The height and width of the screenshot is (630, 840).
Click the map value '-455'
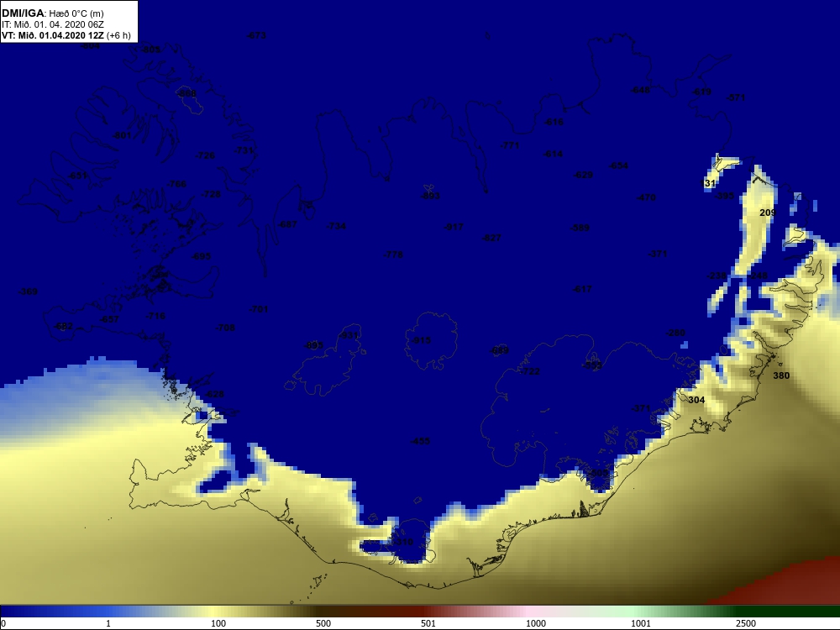(420, 441)
